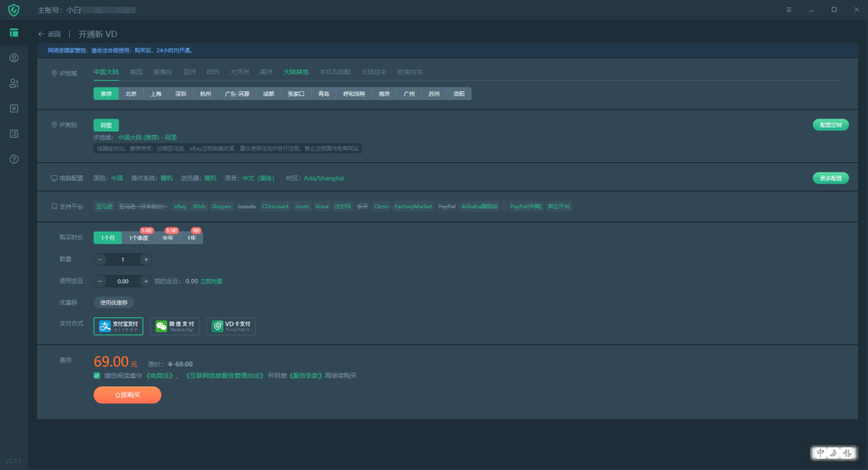Choose 支付宝支付 Alipay payment method
Viewport: 868px width, 470px height.
[119, 326]
